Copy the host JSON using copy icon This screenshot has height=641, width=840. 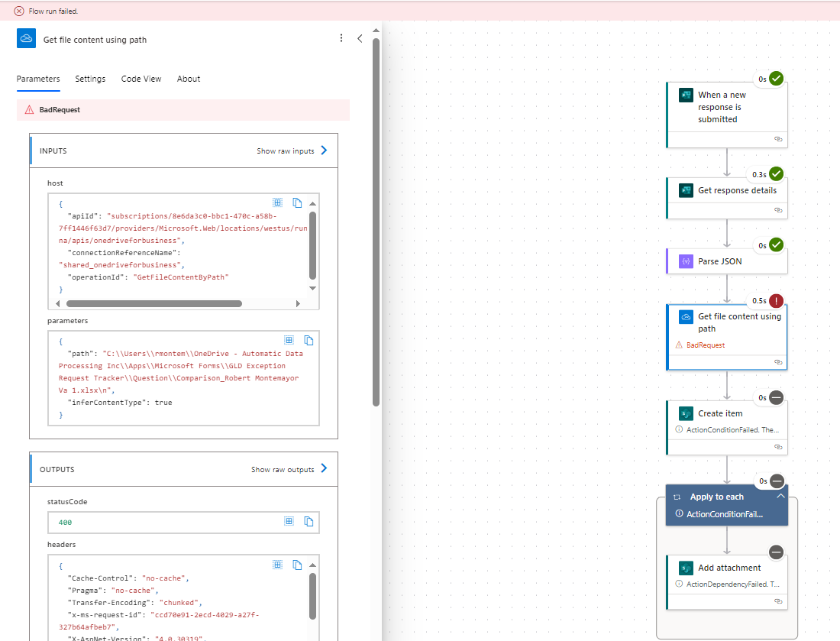point(299,202)
